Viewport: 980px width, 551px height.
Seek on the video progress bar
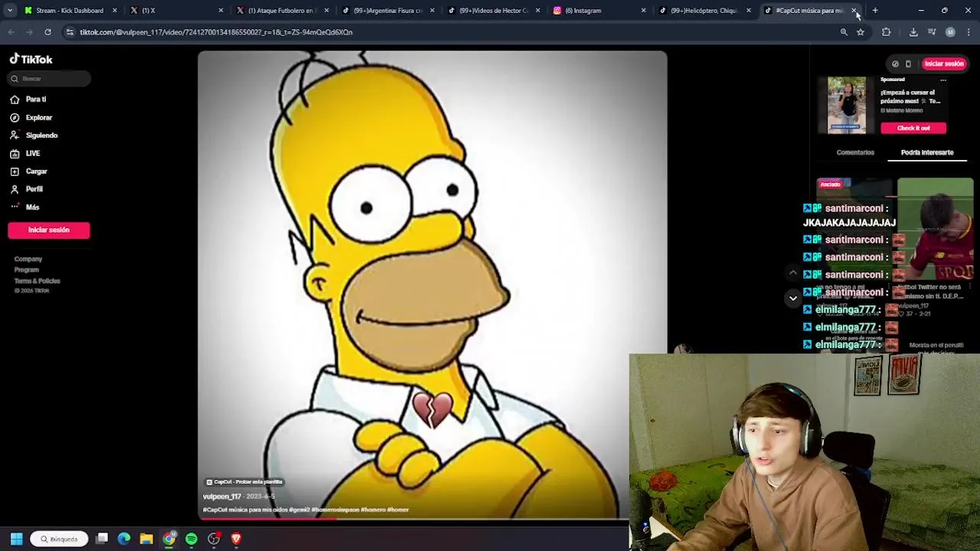coord(413,520)
